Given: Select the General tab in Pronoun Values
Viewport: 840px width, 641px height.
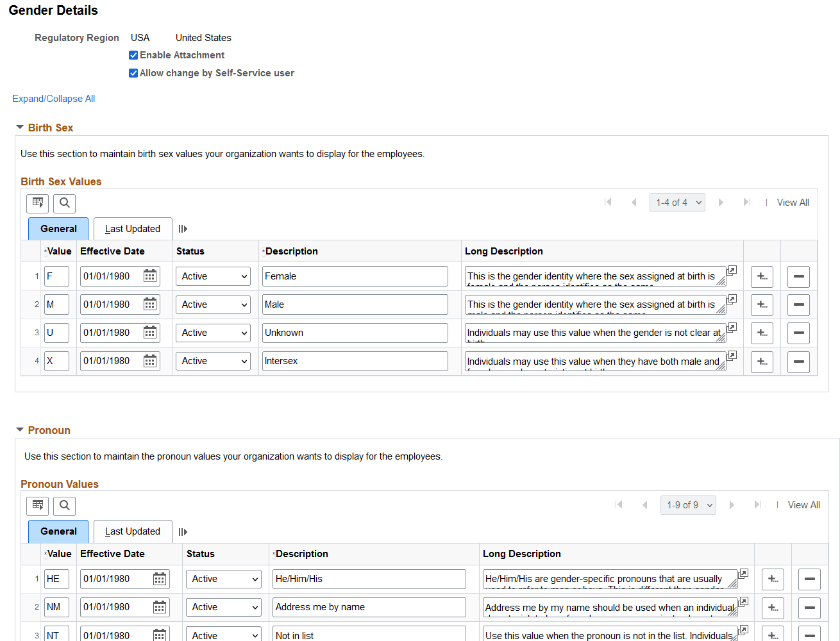Looking at the screenshot, I should 58,531.
